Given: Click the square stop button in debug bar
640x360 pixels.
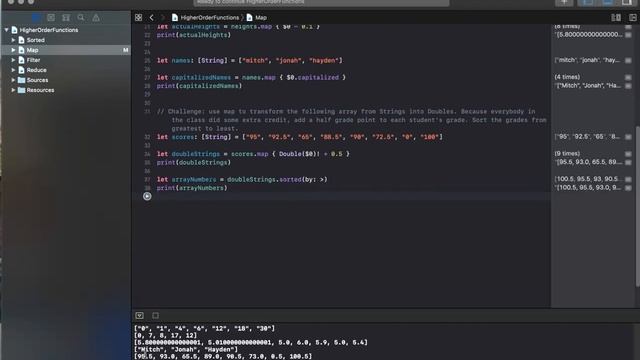Looking at the screenshot, I should 156,316.
